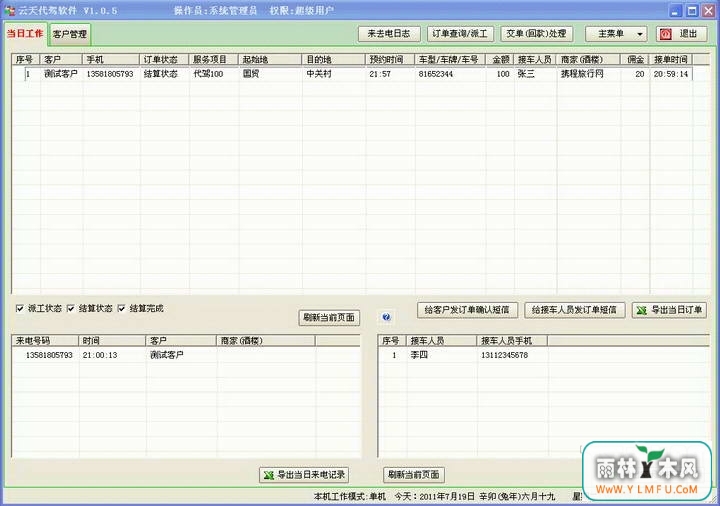Viewport: 720px width, 506px height.
Task: Click 给接车人员发订单短信 button
Action: (574, 310)
